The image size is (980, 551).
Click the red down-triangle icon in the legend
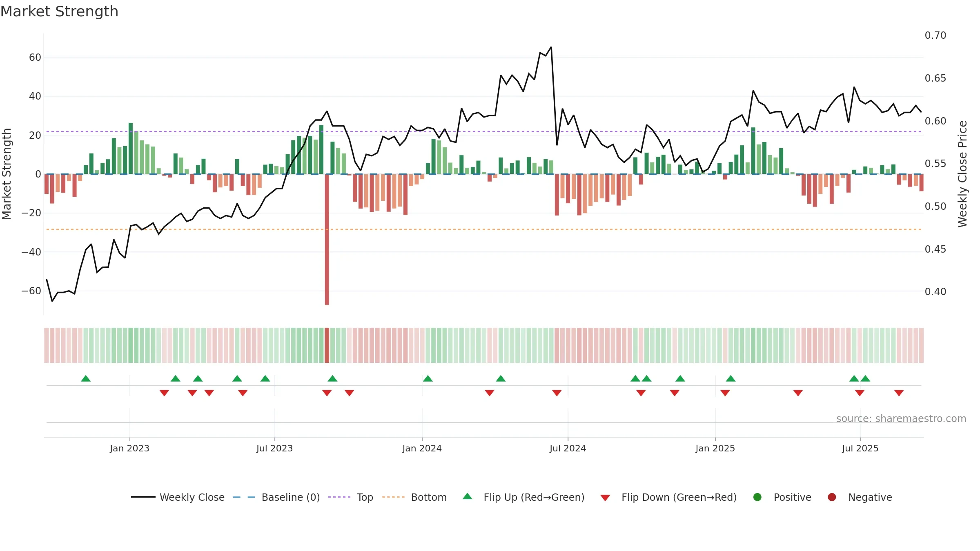click(605, 498)
